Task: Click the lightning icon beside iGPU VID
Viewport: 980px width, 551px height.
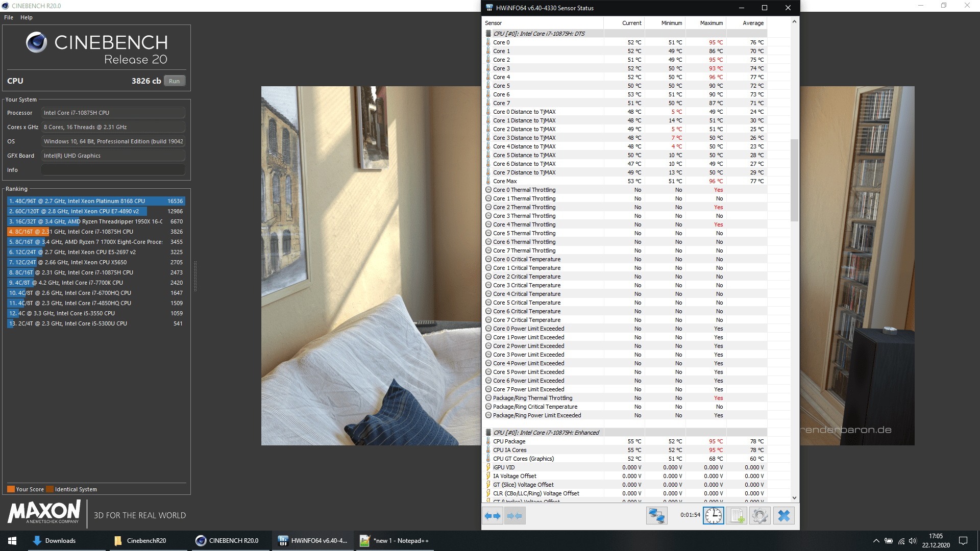Action: coord(488,467)
